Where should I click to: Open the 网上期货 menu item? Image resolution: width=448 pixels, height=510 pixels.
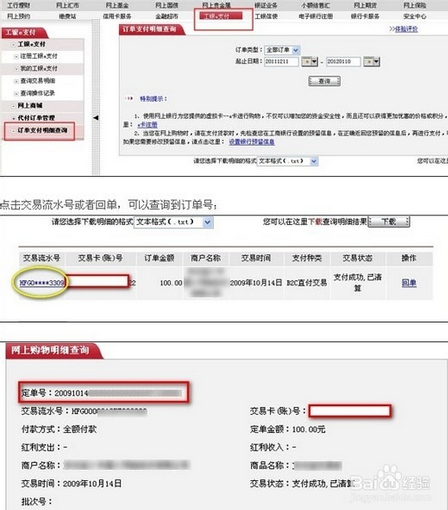365,5
